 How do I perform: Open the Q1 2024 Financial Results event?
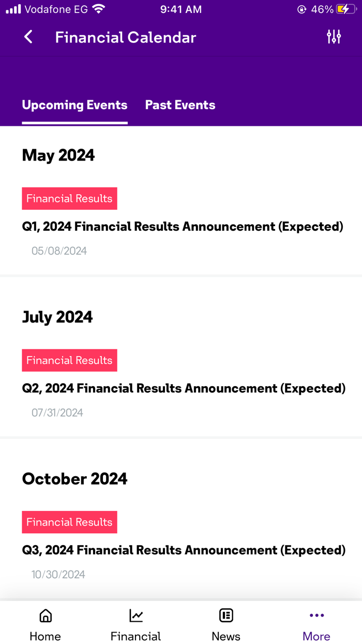[x=183, y=226]
